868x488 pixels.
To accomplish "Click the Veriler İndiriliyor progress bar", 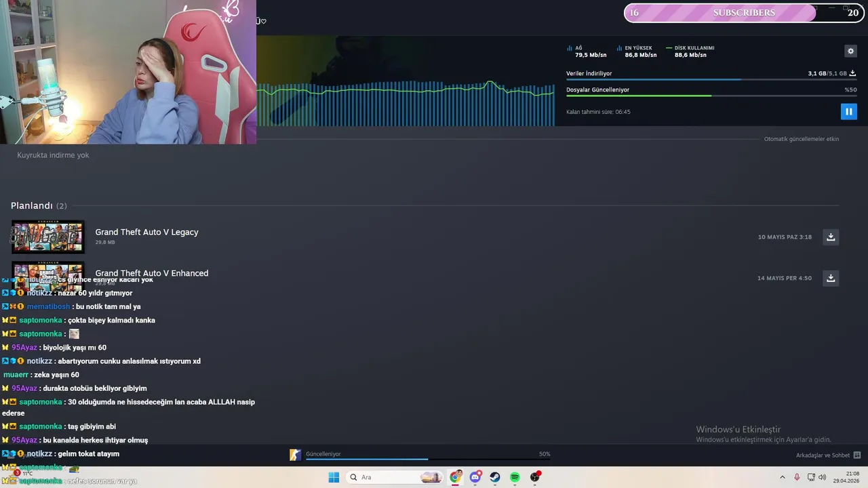I will (711, 79).
